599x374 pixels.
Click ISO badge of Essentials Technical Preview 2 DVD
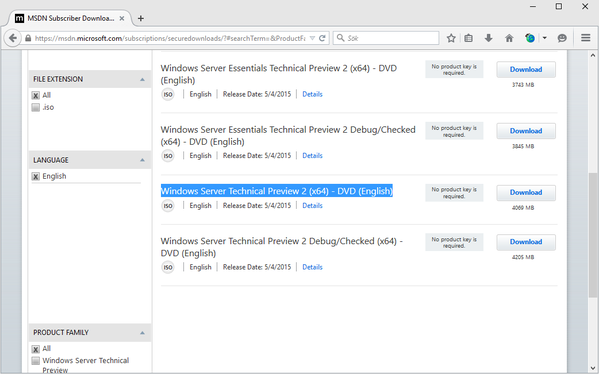(168, 94)
